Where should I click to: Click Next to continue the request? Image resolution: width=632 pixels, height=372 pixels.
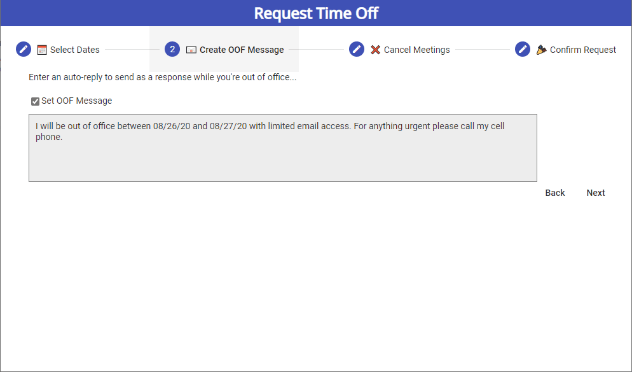596,193
